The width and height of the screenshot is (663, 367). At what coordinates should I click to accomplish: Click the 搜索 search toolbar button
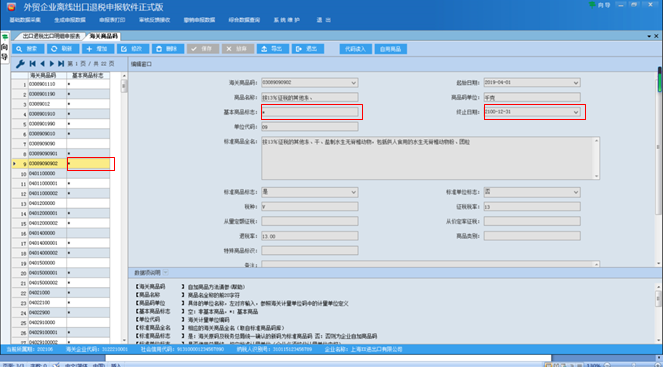(28, 49)
